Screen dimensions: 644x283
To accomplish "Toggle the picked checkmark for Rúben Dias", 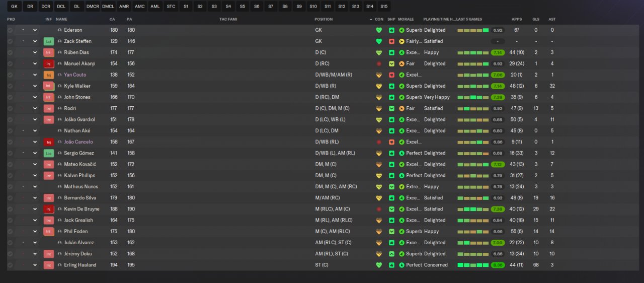I will pos(10,52).
